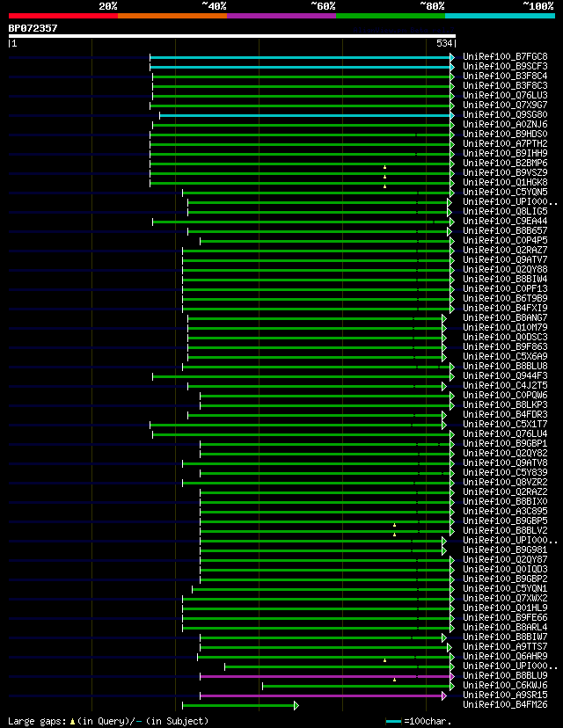
Task: Click hit label UniRef100_Q9ATV7
Action: (x=505, y=259)
